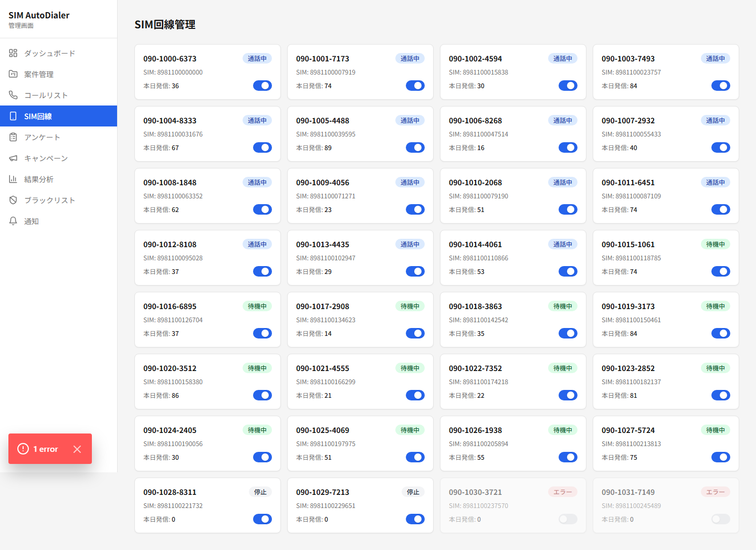Toggle switch for 090-1029-7213

click(415, 519)
